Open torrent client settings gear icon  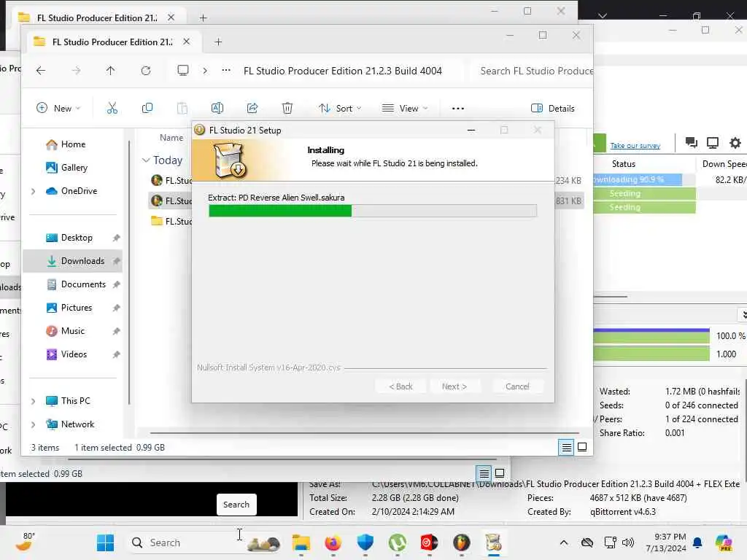[x=735, y=143]
